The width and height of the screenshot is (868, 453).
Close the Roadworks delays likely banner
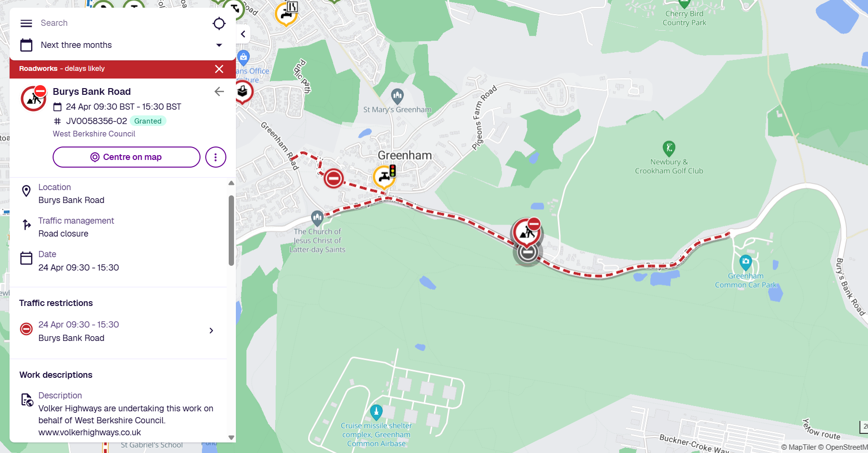[219, 69]
